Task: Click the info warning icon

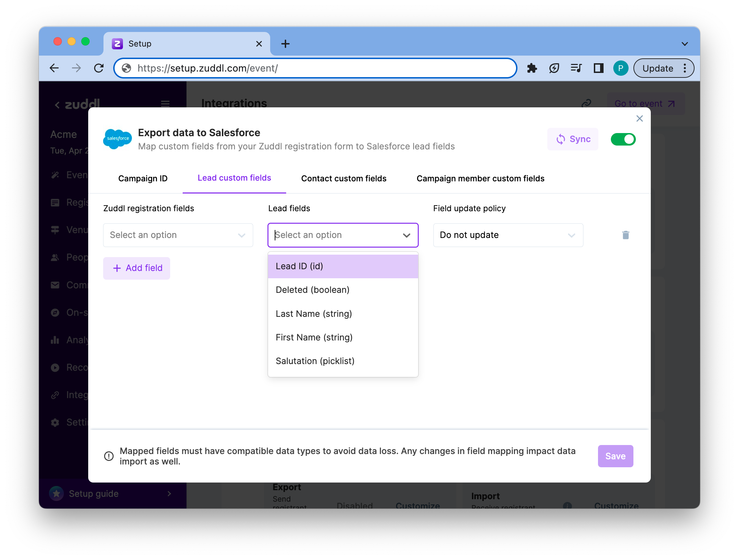Action: pos(109,456)
